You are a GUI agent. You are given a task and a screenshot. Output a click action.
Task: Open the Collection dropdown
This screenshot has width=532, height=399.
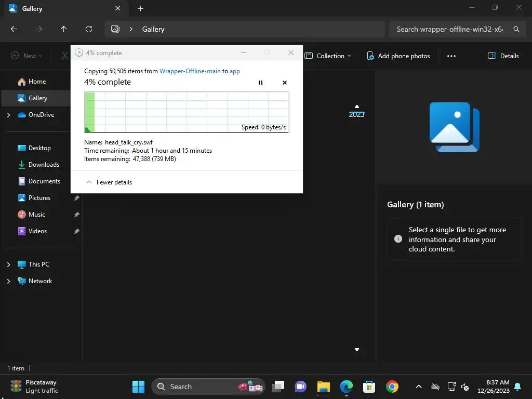point(328,56)
